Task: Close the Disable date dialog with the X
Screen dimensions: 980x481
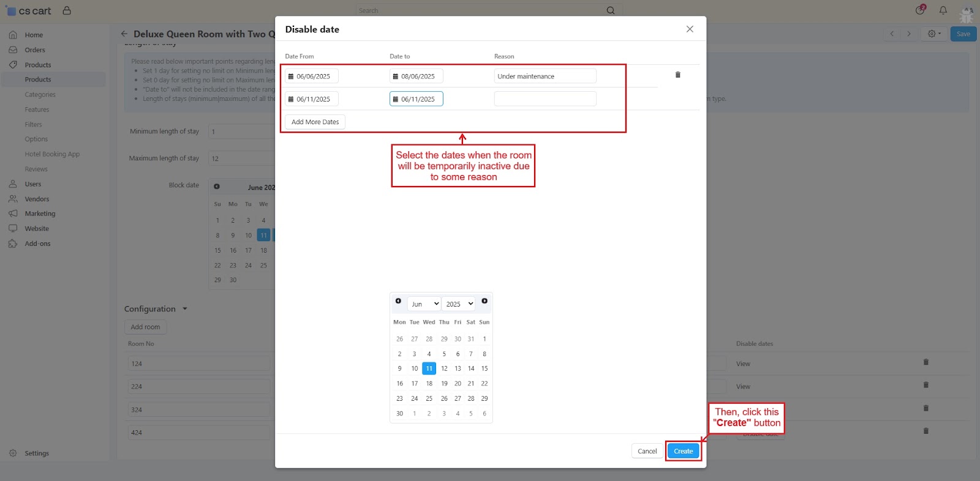Action: click(690, 29)
